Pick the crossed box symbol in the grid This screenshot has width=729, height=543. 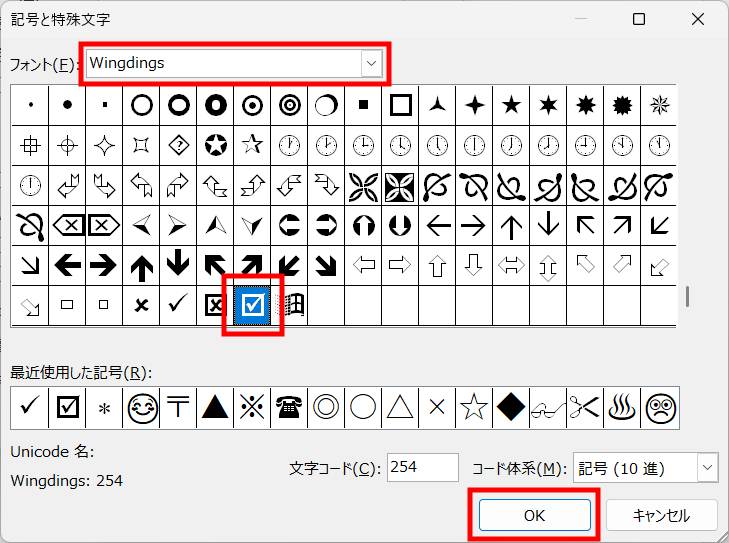(x=215, y=305)
